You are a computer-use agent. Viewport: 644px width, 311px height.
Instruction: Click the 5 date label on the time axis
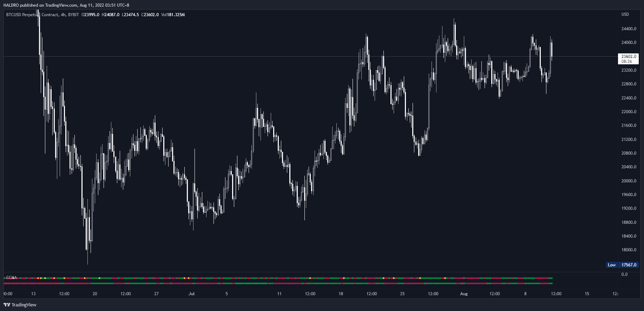coord(226,294)
